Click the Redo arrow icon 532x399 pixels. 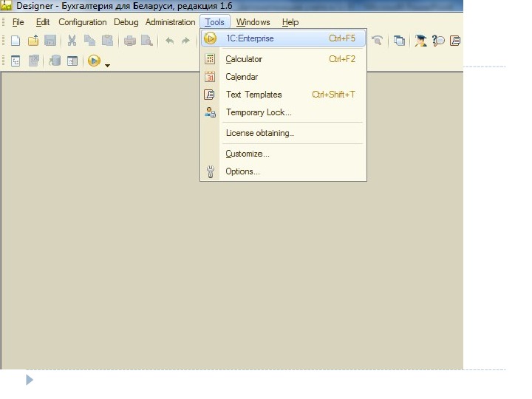point(185,41)
